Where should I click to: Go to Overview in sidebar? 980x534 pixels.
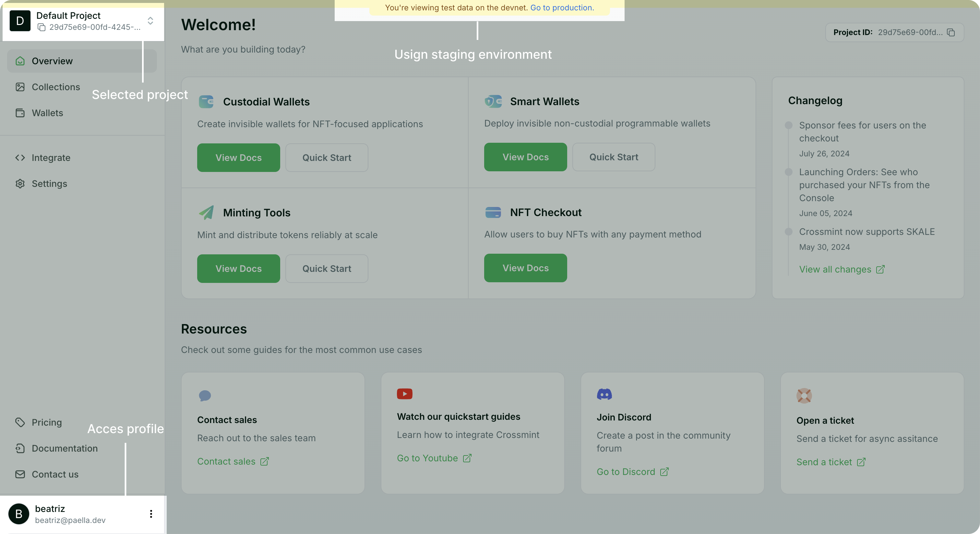(82, 61)
